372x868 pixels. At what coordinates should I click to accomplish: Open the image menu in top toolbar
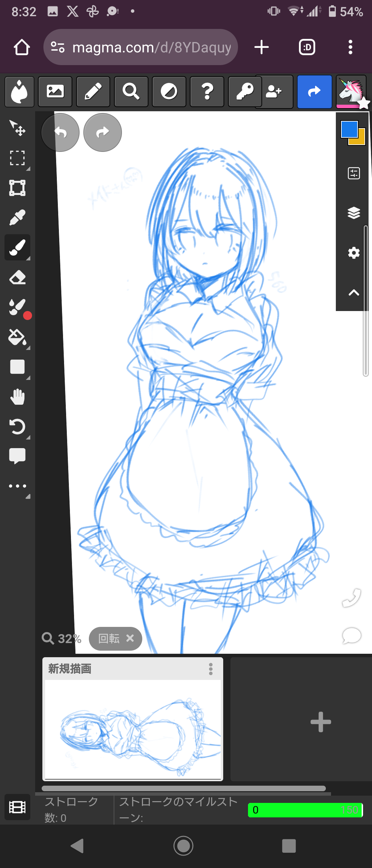click(55, 92)
